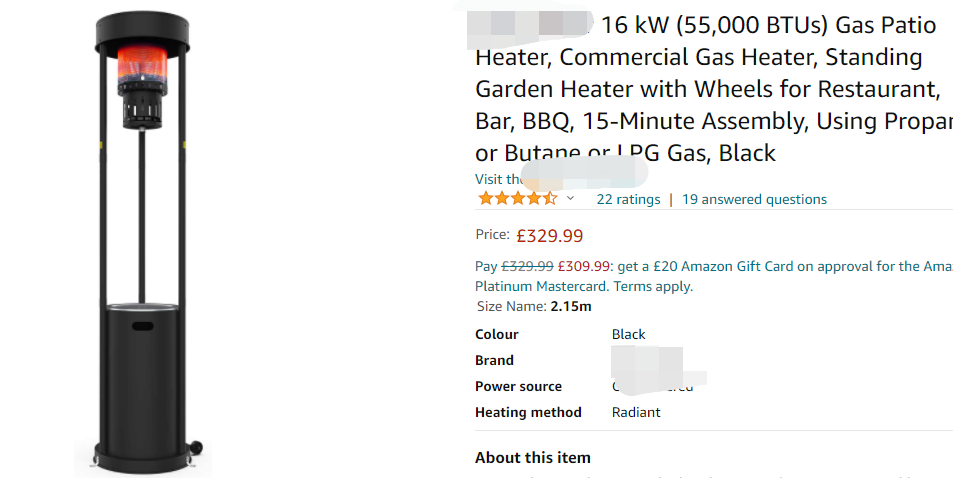
Task: Select the 2.15m size name value
Action: pyautogui.click(x=571, y=307)
